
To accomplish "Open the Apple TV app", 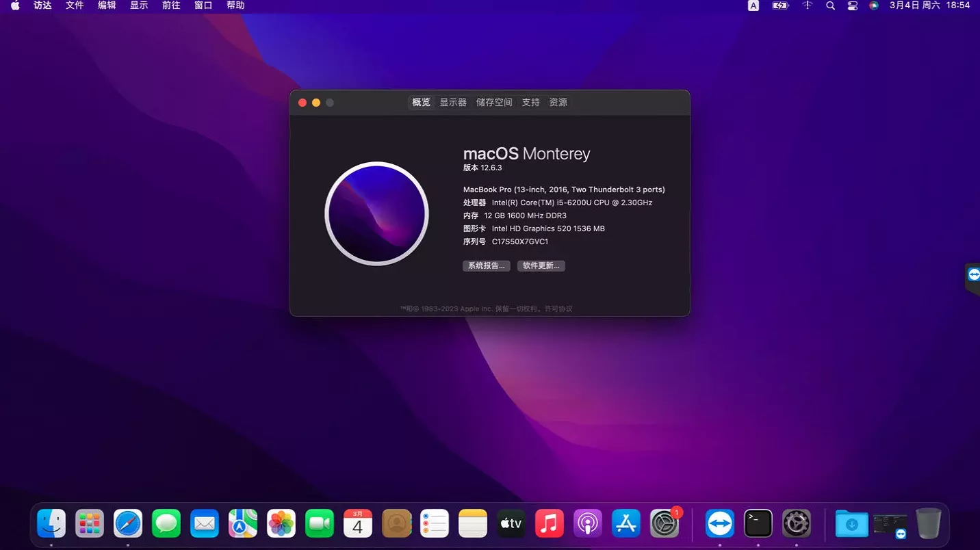I will (x=511, y=523).
